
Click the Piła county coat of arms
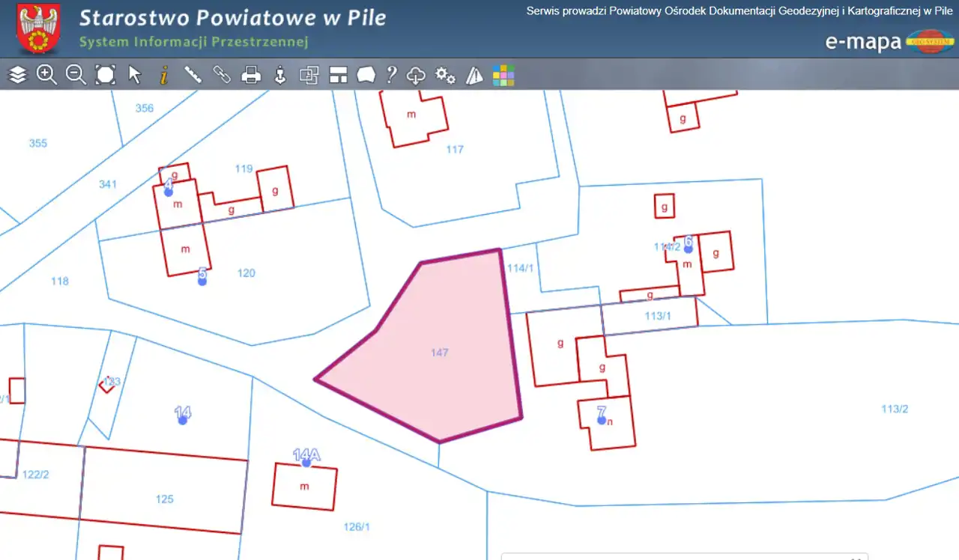click(x=37, y=28)
